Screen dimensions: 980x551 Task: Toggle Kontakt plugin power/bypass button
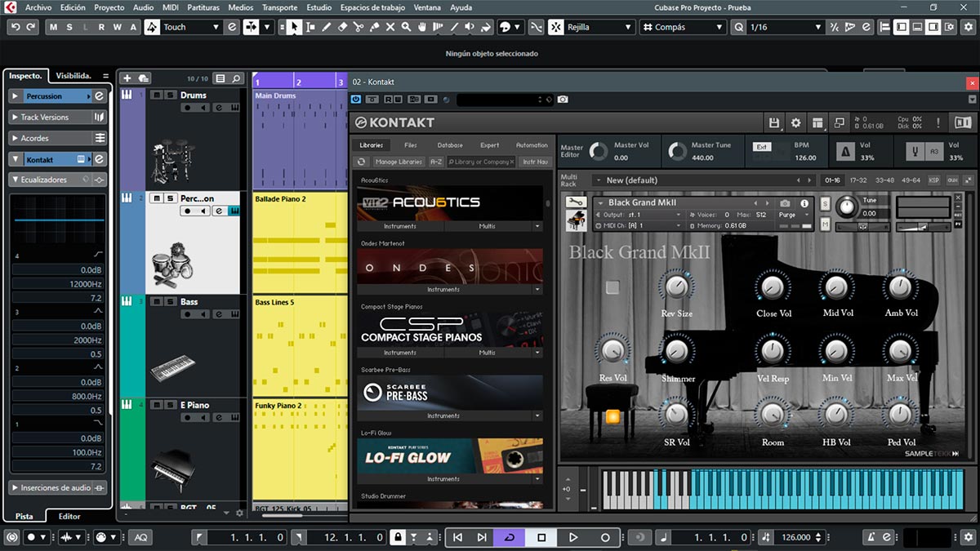click(x=357, y=100)
